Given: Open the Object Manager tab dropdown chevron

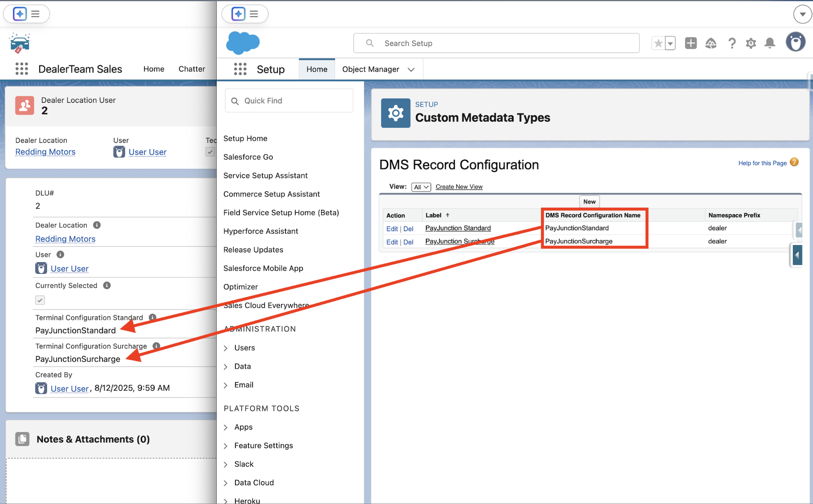Looking at the screenshot, I should coord(411,69).
